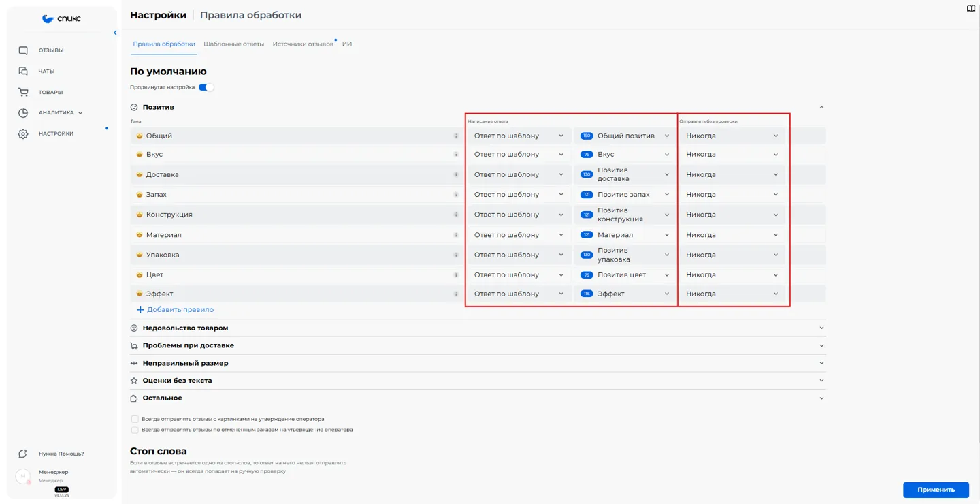Click the plus icon of Добавить правило
The height and width of the screenshot is (504, 980).
(x=140, y=310)
